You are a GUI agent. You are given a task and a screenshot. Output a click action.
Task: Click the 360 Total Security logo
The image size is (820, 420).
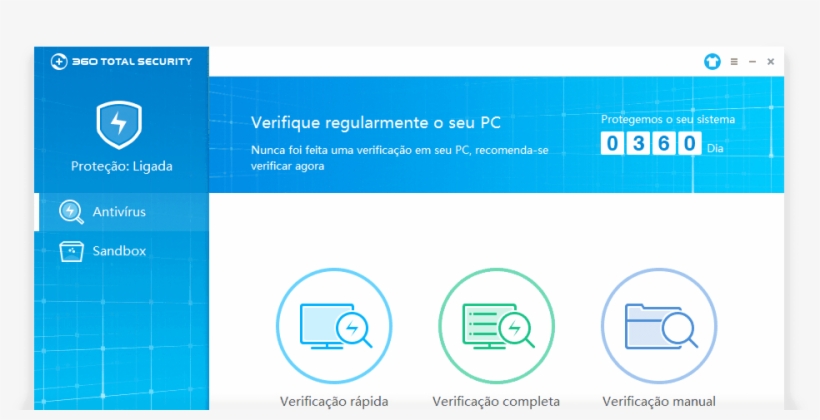121,62
